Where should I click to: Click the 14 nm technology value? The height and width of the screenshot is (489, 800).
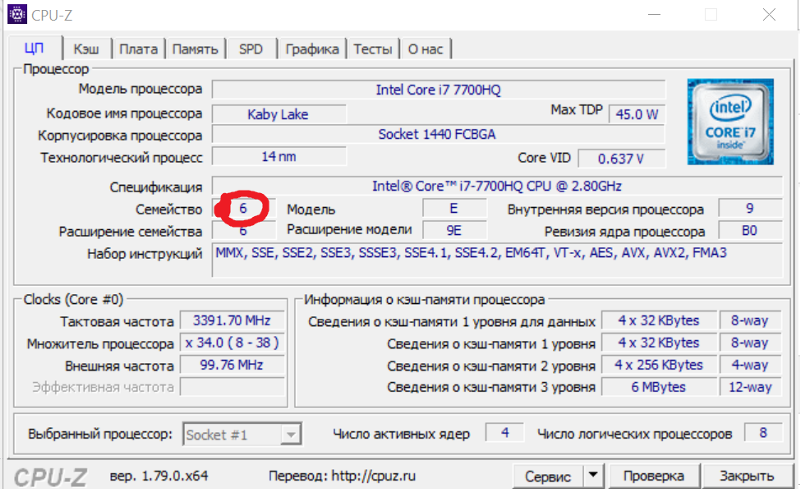tap(279, 156)
